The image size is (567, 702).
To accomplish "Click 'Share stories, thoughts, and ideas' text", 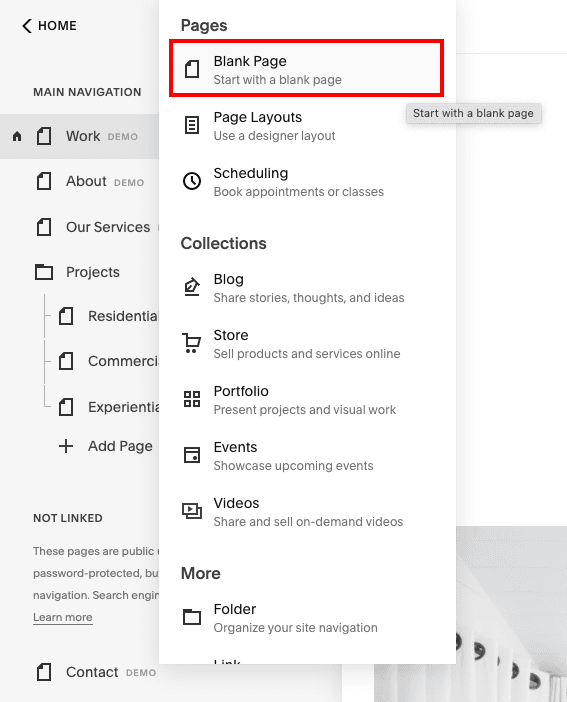I will [x=309, y=298].
